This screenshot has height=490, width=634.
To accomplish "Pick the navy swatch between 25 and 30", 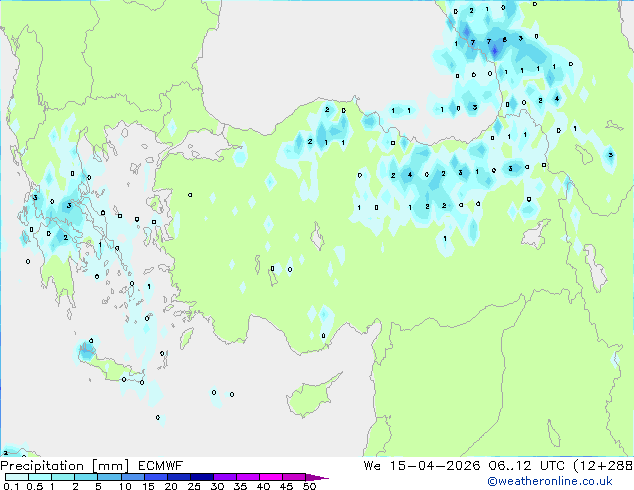I will click(201, 477).
